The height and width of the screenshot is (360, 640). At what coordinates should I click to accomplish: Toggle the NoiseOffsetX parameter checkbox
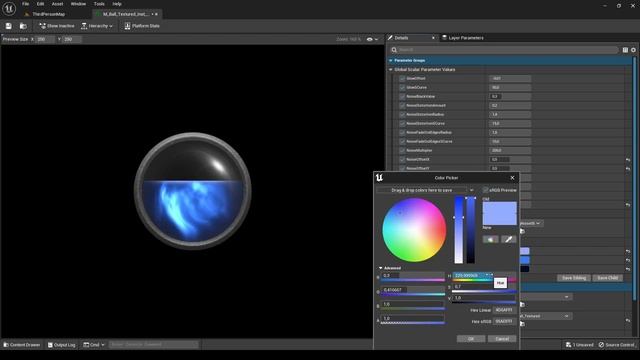point(402,159)
